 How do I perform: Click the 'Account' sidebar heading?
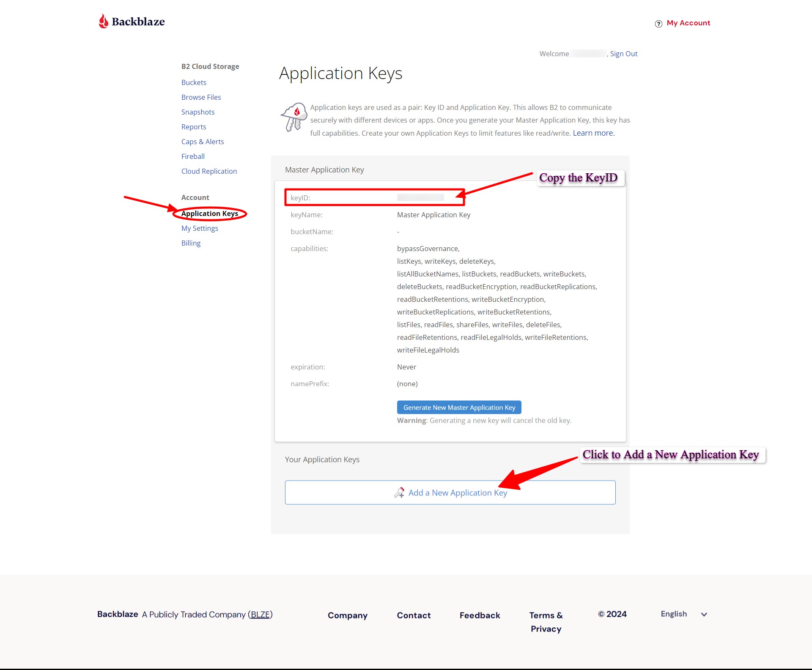pos(195,197)
